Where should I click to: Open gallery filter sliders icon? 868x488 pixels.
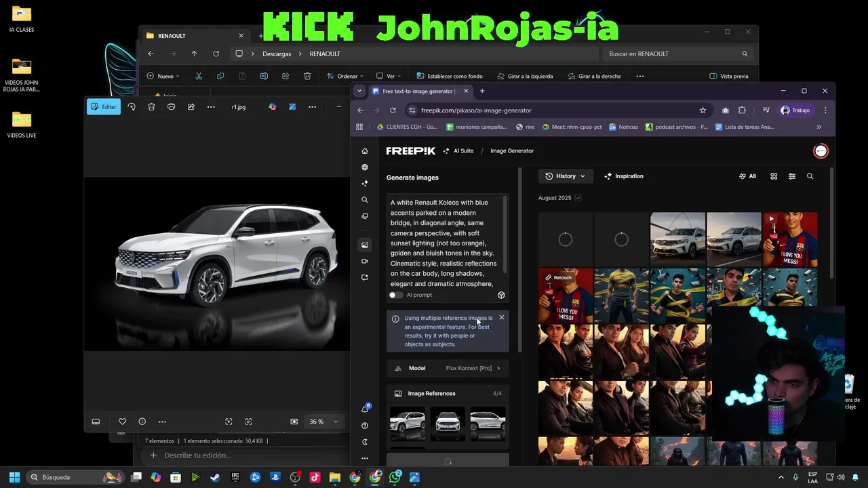[x=792, y=176]
